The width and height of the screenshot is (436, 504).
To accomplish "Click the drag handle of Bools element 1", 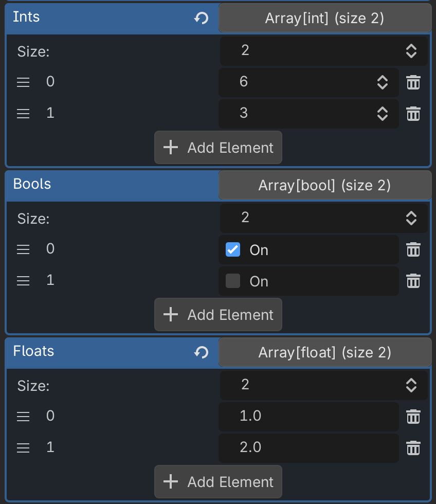I will tap(23, 281).
